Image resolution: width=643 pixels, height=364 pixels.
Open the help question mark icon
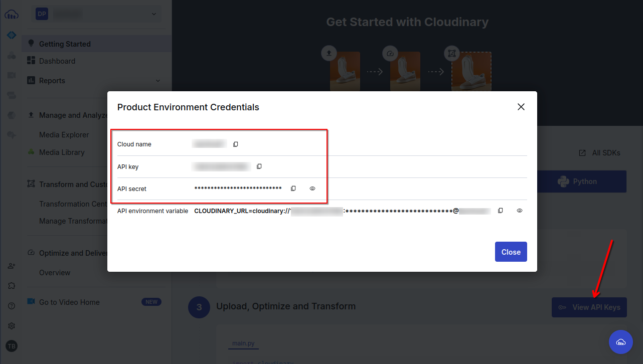[x=12, y=306]
